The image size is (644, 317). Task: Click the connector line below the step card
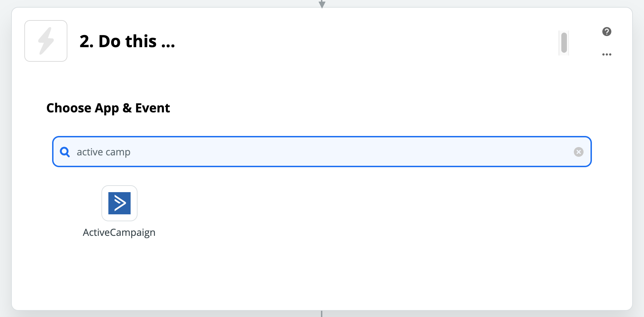(322, 314)
